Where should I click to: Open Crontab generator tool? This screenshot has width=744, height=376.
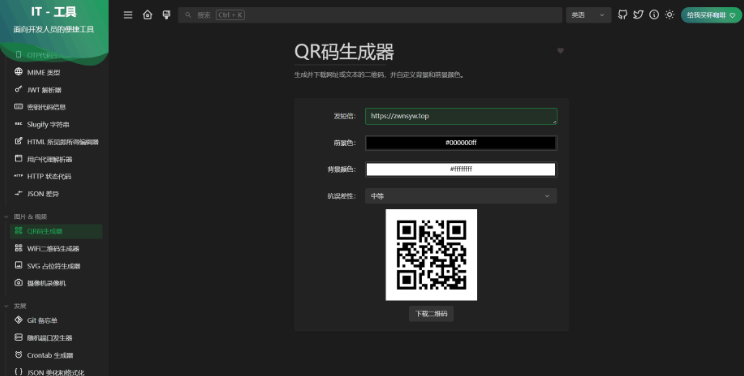click(x=56, y=355)
